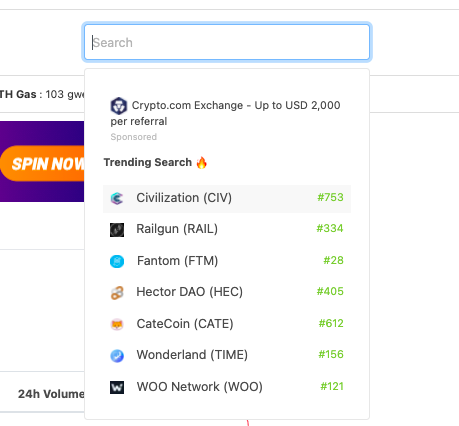Select Civilization (CIV) from trending searches
Viewport: 459px width, 426px height.
tap(227, 198)
